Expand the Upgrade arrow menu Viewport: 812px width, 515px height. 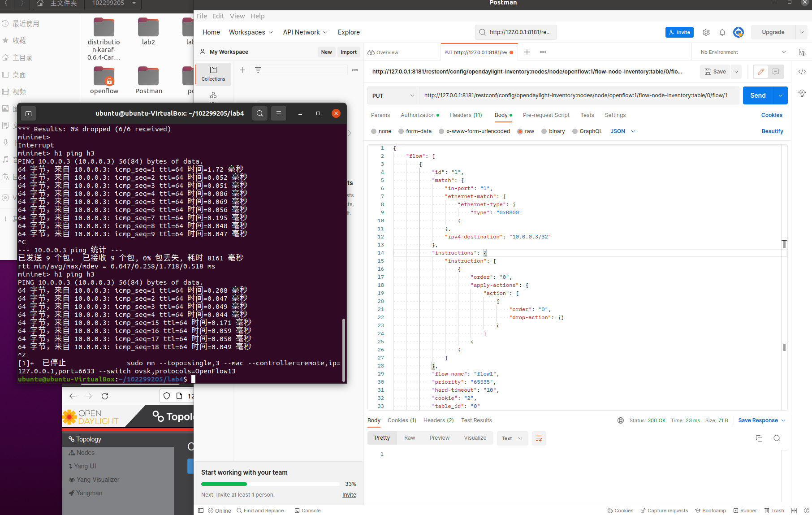pyautogui.click(x=801, y=32)
